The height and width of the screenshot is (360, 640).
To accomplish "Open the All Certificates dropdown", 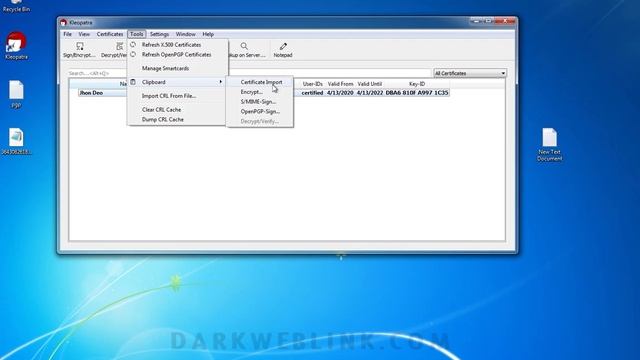I will (x=470, y=73).
